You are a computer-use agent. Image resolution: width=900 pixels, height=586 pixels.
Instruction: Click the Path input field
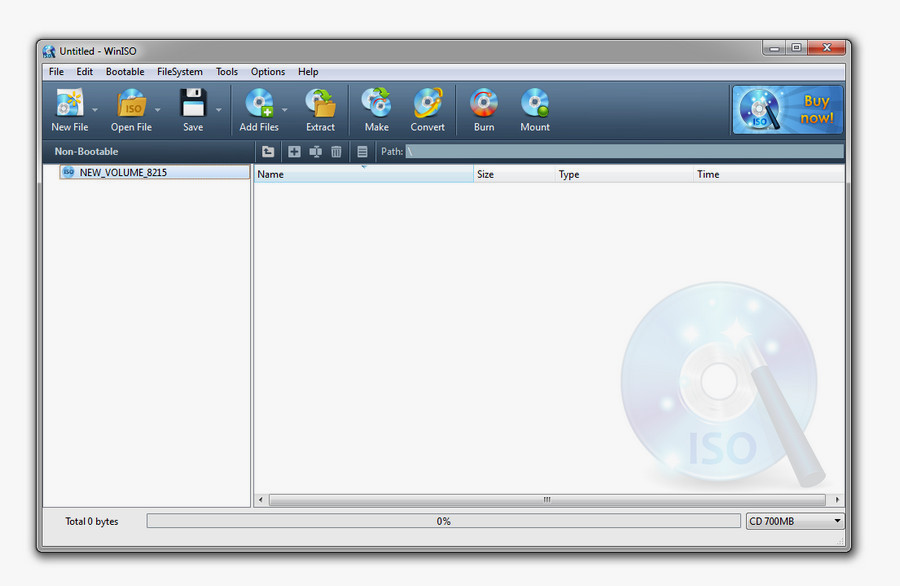(624, 152)
